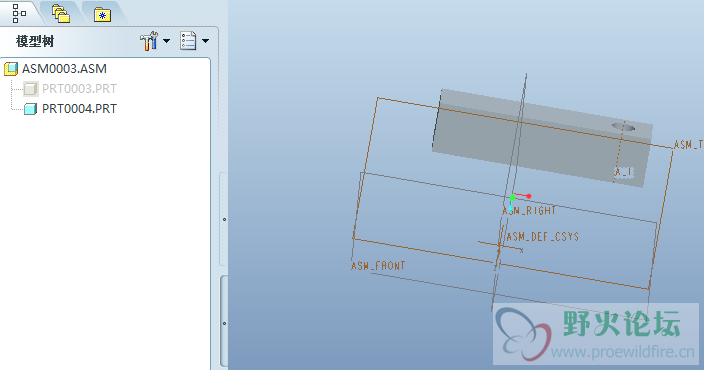Select the ASM_FRONT datum plane label
The image size is (704, 370).
pyautogui.click(x=378, y=266)
